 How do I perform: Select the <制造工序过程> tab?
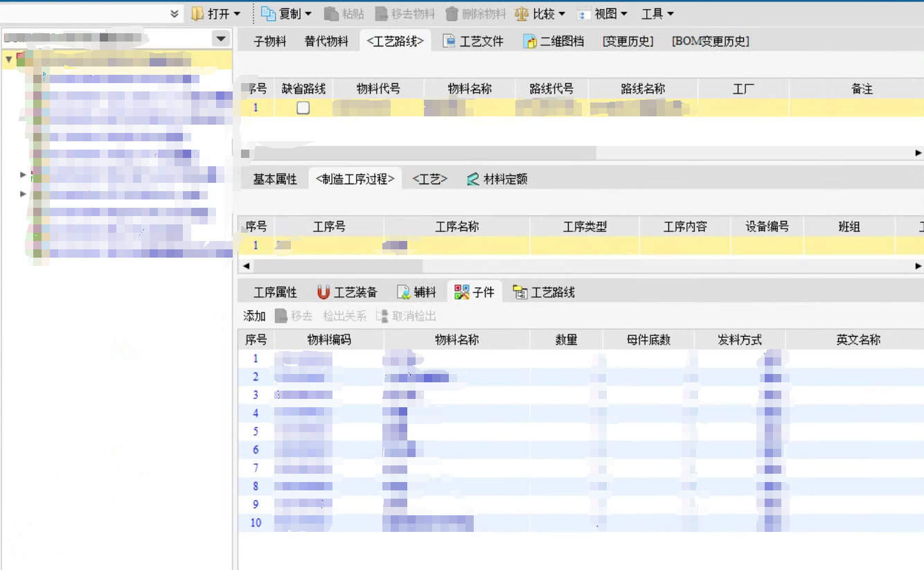tap(355, 179)
